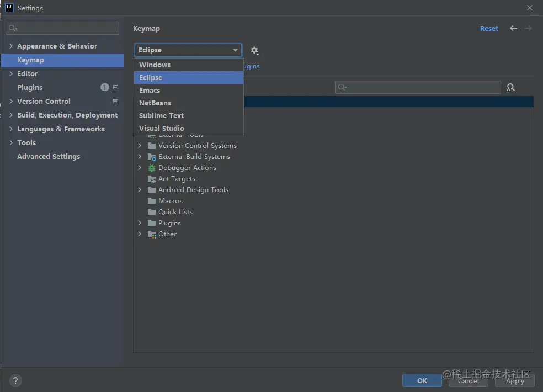Choose Emacs keymap option

pos(189,91)
